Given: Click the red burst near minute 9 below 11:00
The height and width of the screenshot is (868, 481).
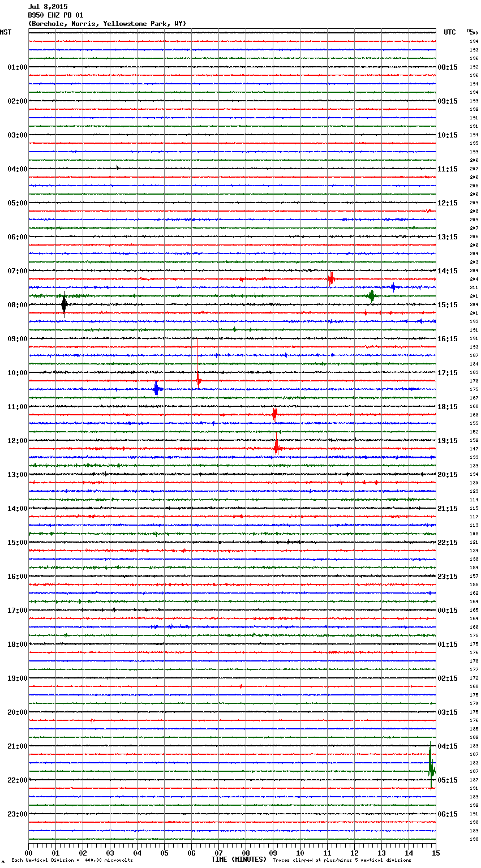Looking at the screenshot, I should 275,414.
